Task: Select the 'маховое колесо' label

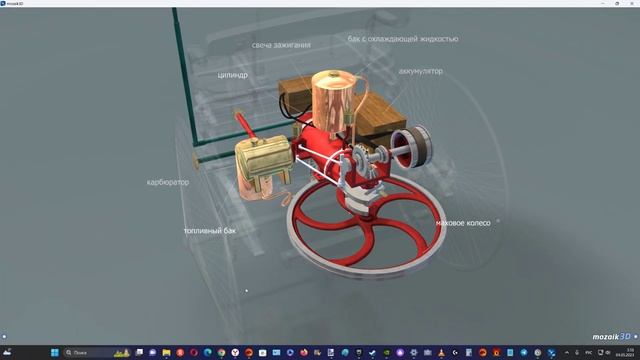Action: coord(463,223)
